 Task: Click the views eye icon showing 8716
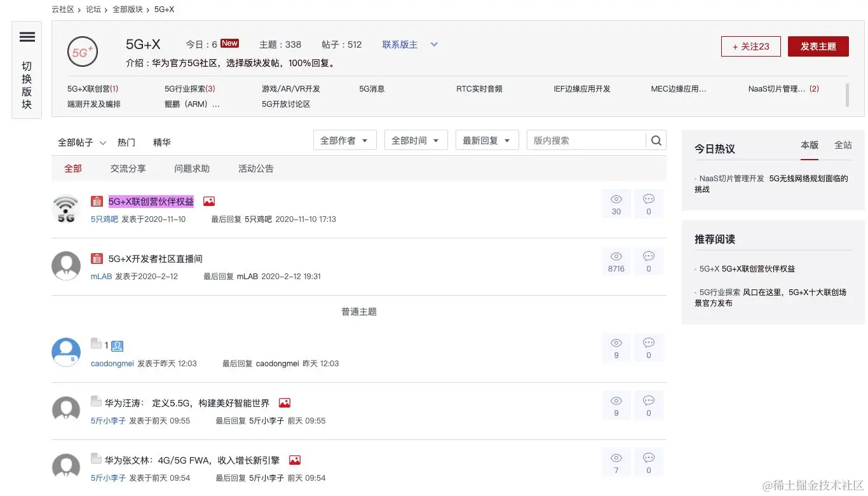[x=616, y=256]
